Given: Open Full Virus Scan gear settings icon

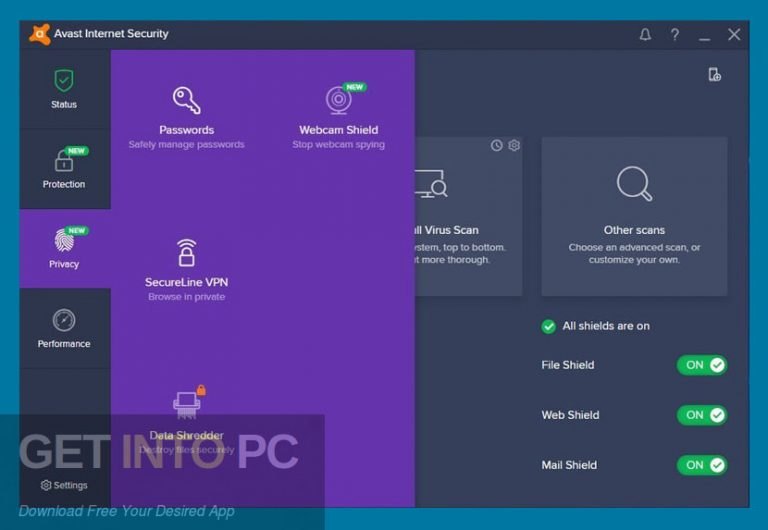Looking at the screenshot, I should pos(514,145).
